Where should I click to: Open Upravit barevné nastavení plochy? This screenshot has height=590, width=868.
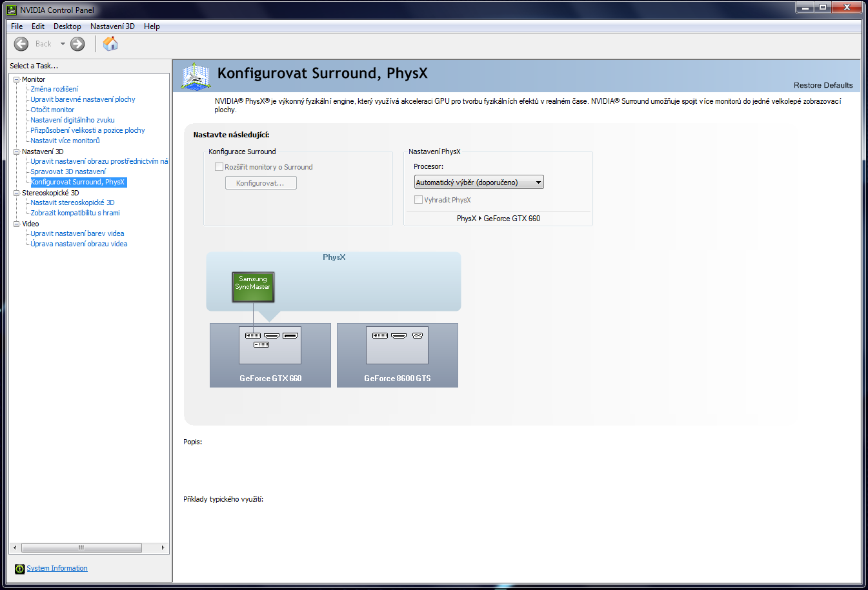point(83,99)
